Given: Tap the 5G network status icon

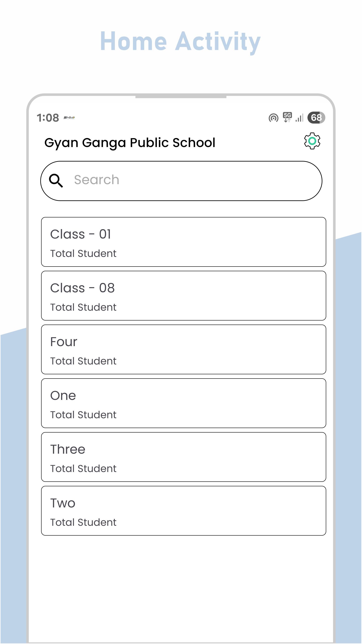Looking at the screenshot, I should (287, 117).
